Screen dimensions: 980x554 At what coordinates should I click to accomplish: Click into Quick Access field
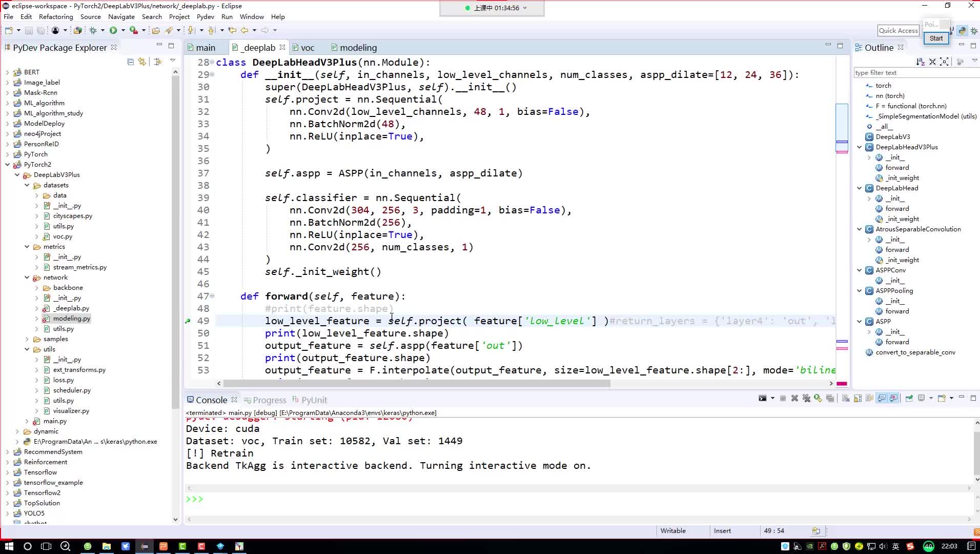[899, 30]
